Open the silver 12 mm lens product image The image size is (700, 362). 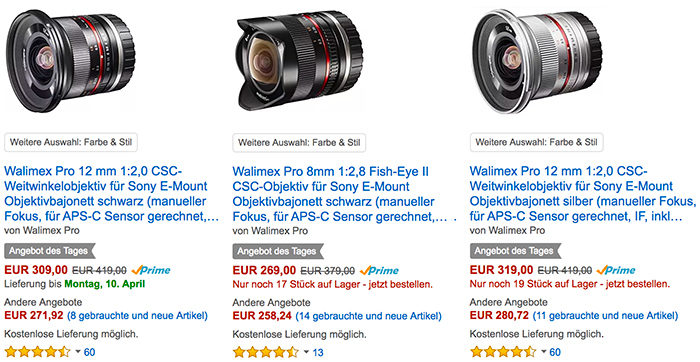pyautogui.click(x=538, y=61)
